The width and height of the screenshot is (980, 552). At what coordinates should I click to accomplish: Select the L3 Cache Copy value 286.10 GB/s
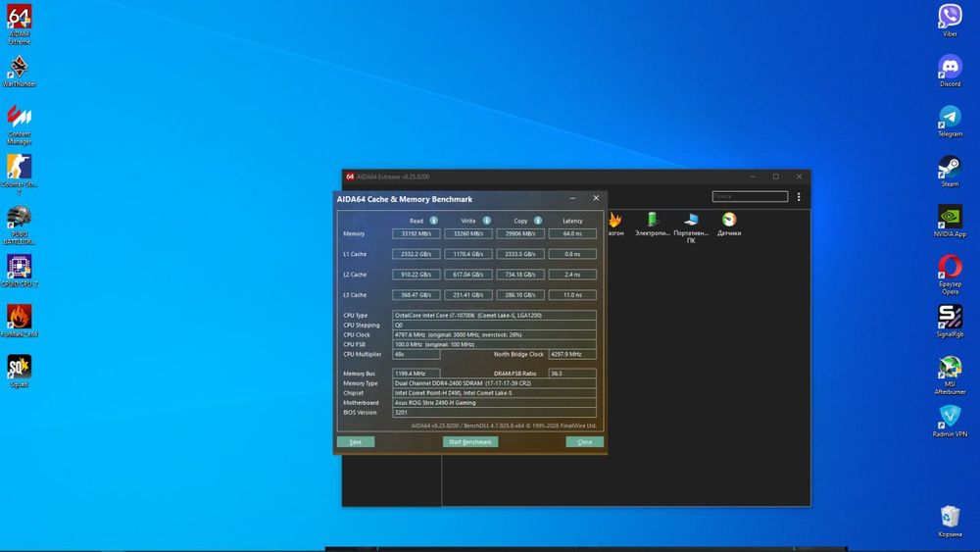point(520,295)
